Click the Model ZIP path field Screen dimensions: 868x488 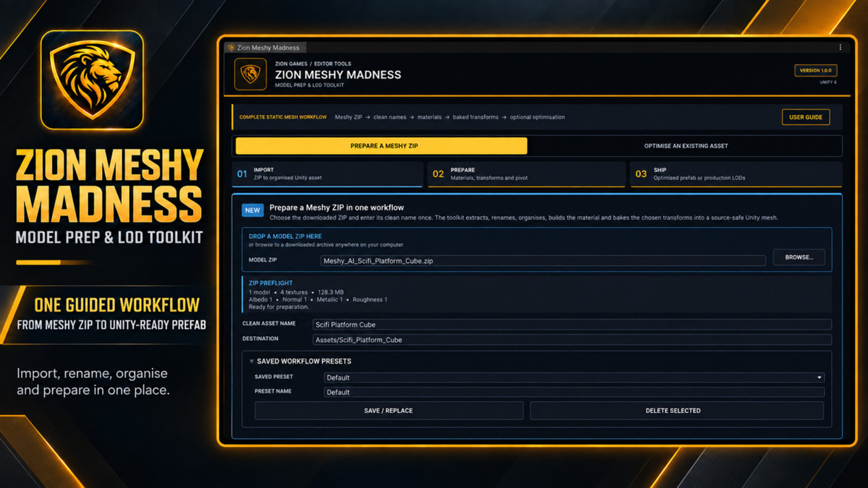click(x=543, y=261)
